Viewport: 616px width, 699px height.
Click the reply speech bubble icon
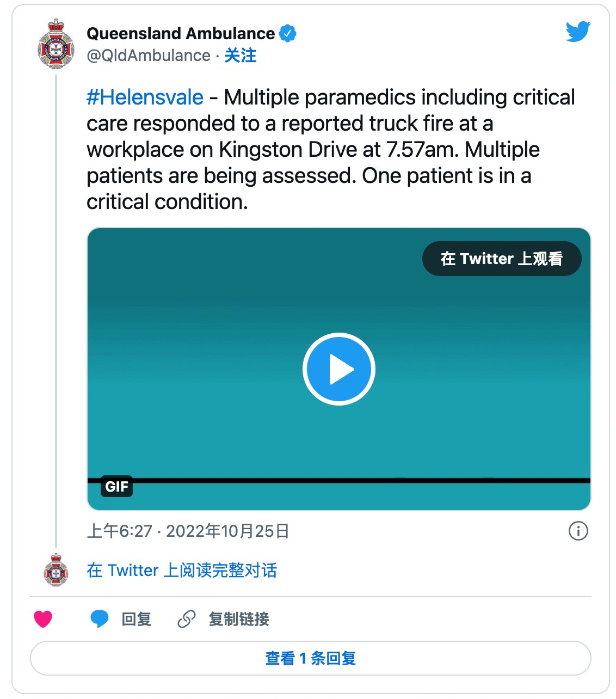(99, 619)
